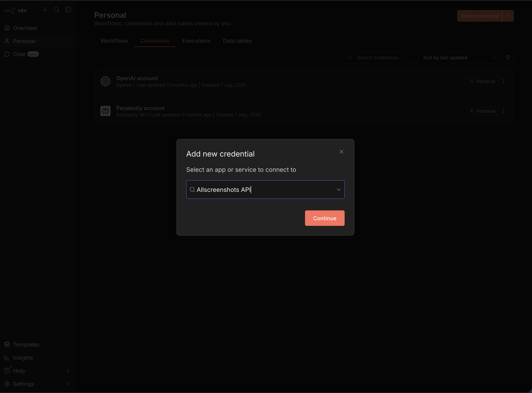Click the search icon in the credential field
This screenshot has width=532, height=393.
coord(192,190)
